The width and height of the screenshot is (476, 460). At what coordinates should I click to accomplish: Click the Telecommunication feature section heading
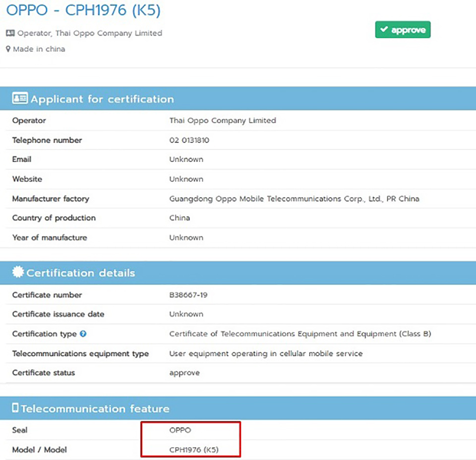click(x=95, y=408)
